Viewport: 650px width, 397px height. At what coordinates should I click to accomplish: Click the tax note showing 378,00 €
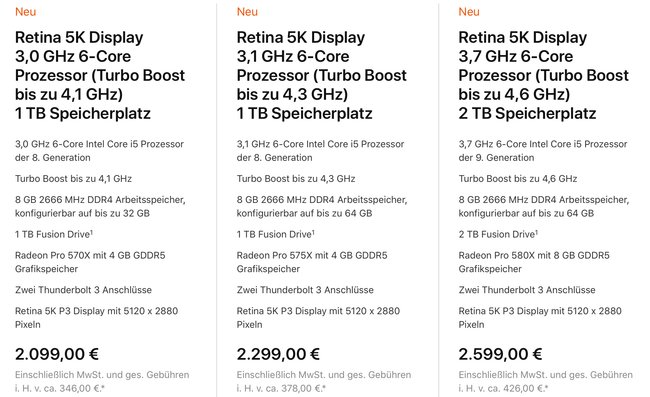[x=324, y=382]
